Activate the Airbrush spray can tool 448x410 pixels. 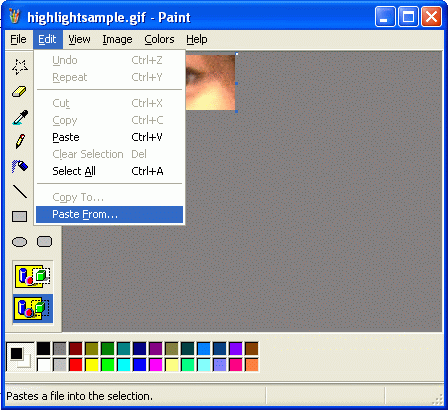[x=20, y=166]
